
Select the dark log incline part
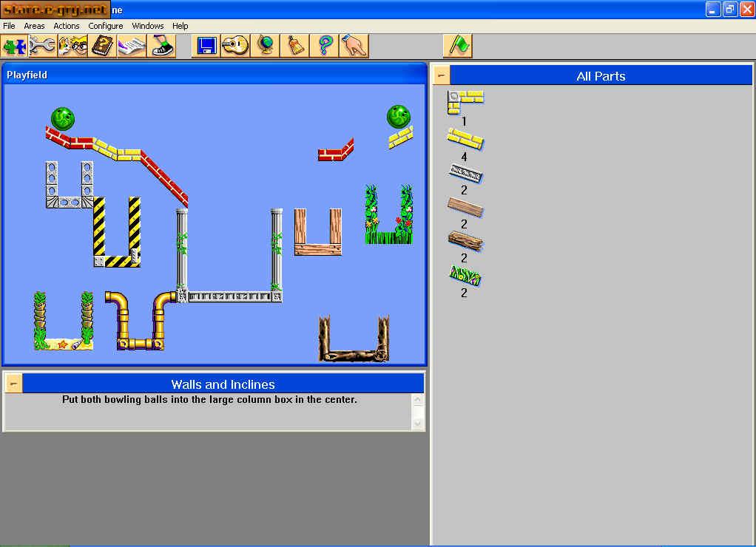(x=465, y=241)
